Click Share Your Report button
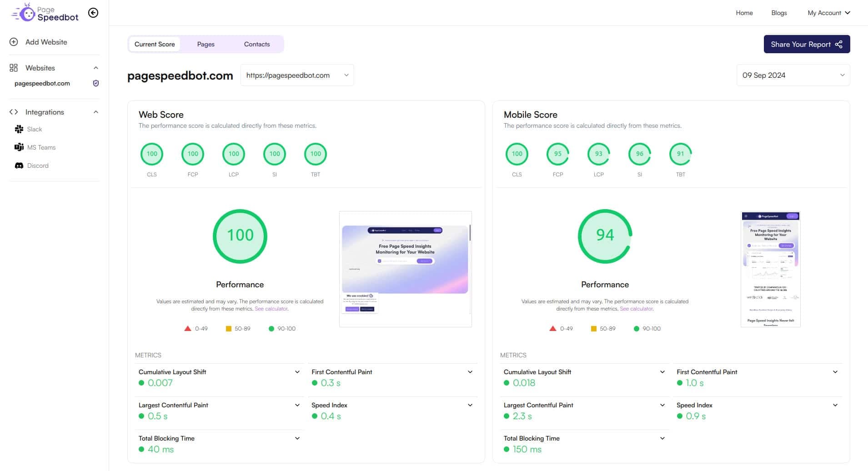The width and height of the screenshot is (868, 471). [807, 44]
